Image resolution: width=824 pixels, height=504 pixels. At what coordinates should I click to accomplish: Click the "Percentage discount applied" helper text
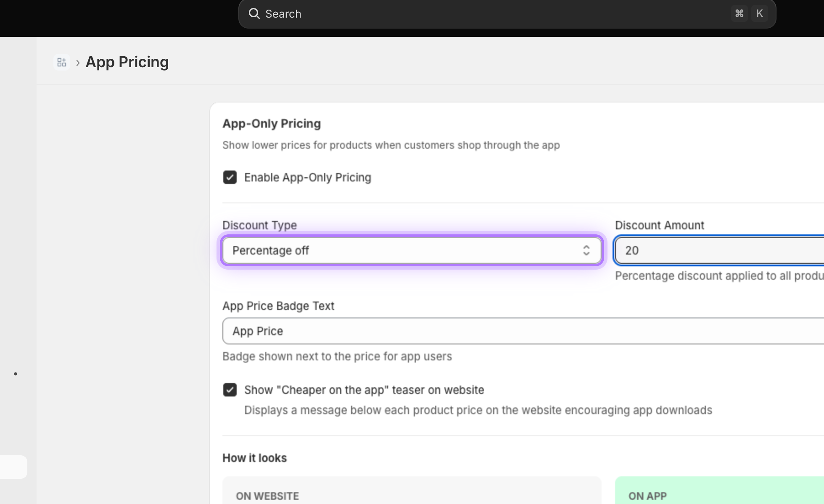click(x=719, y=276)
